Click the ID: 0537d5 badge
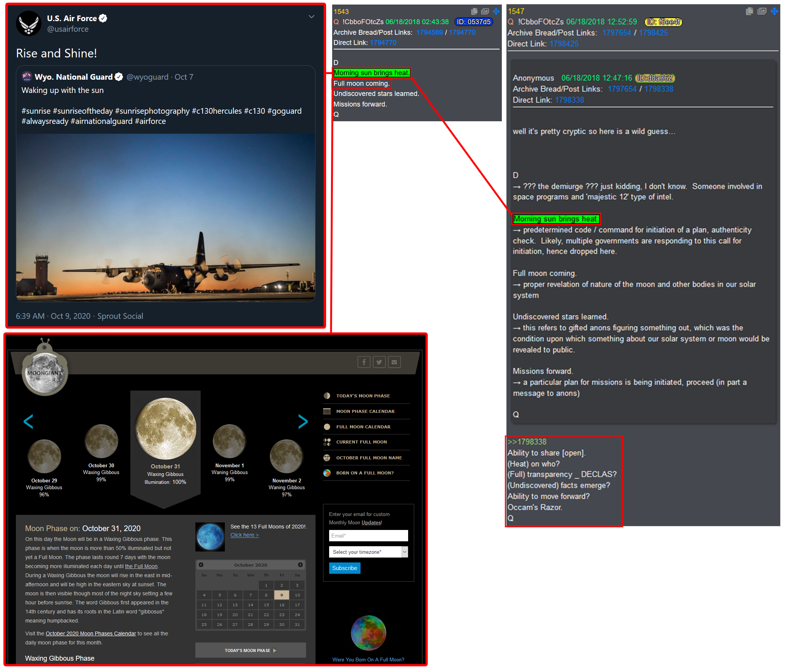 pos(473,22)
